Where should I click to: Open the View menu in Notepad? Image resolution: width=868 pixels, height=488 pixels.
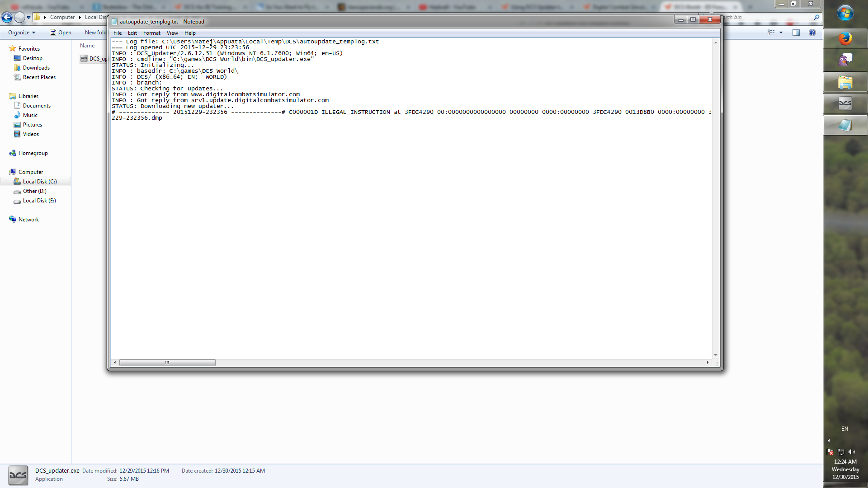click(172, 33)
